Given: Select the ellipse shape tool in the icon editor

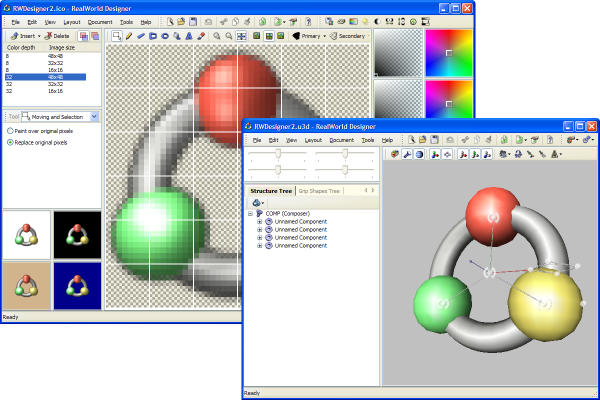Looking at the screenshot, I should coord(165,36).
